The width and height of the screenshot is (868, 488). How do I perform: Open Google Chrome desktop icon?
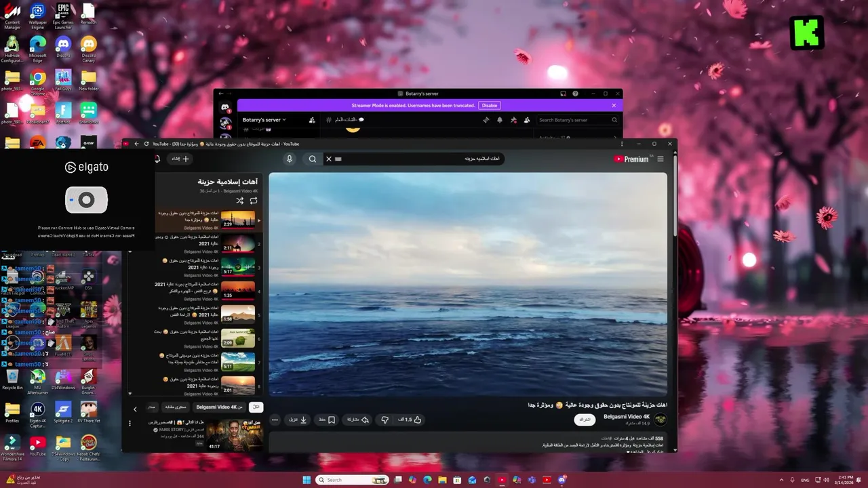pyautogui.click(x=38, y=81)
